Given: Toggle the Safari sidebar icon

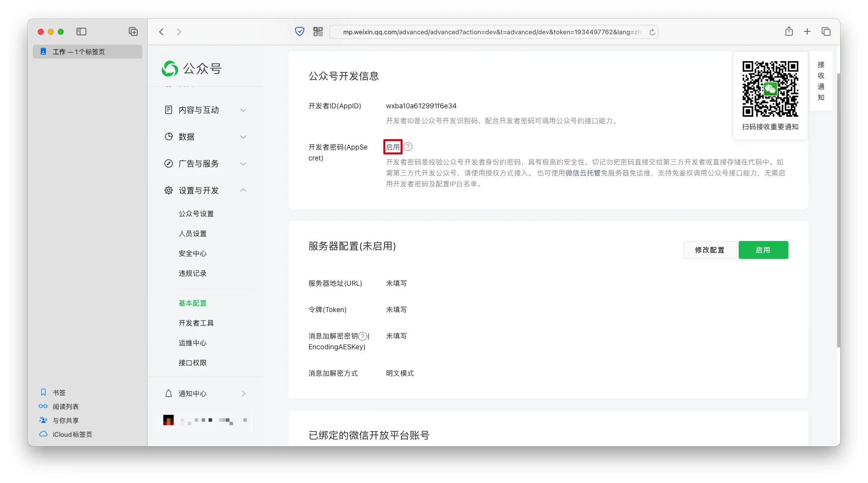Looking at the screenshot, I should coord(82,32).
